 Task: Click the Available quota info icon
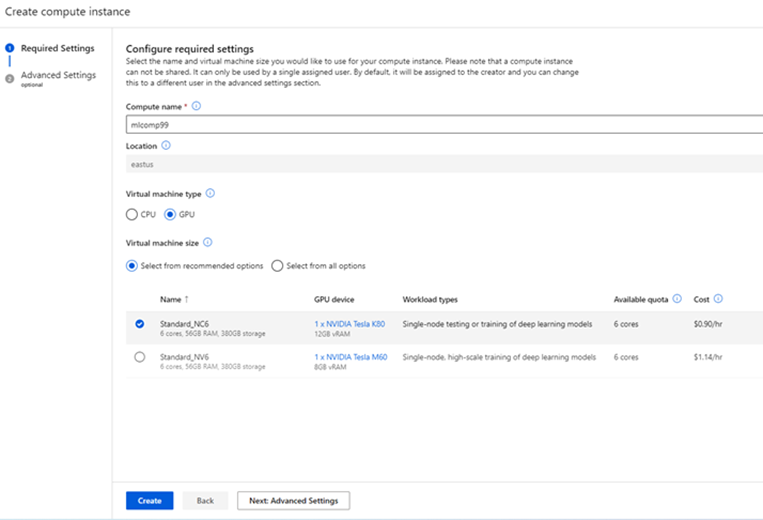click(677, 299)
